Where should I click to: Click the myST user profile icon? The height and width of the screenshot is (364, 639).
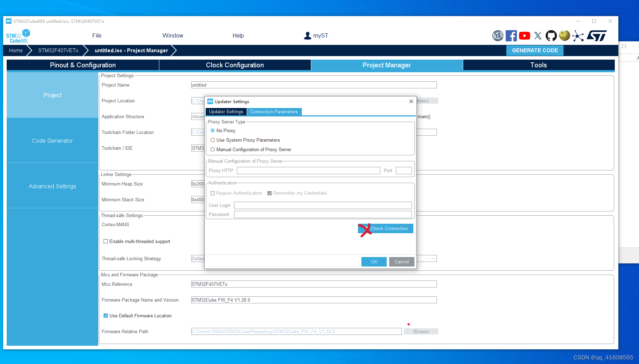pyautogui.click(x=307, y=36)
